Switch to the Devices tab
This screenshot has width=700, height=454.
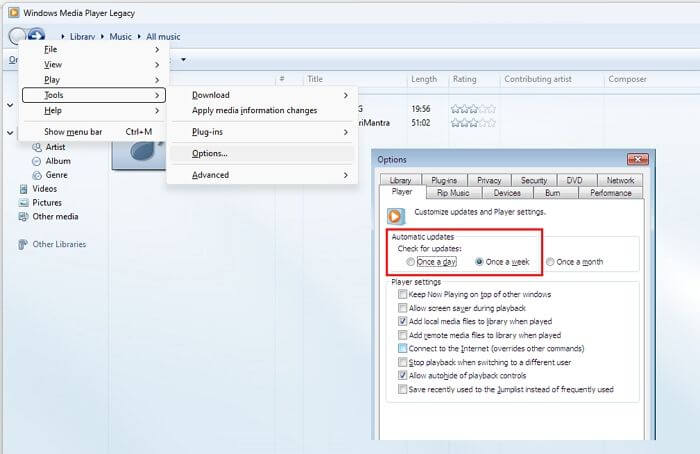(x=507, y=193)
